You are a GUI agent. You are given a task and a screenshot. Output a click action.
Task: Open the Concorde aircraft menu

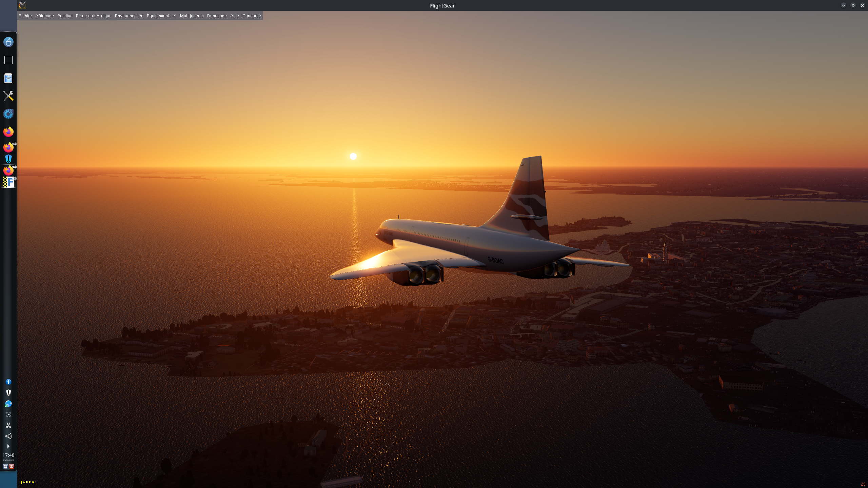252,16
